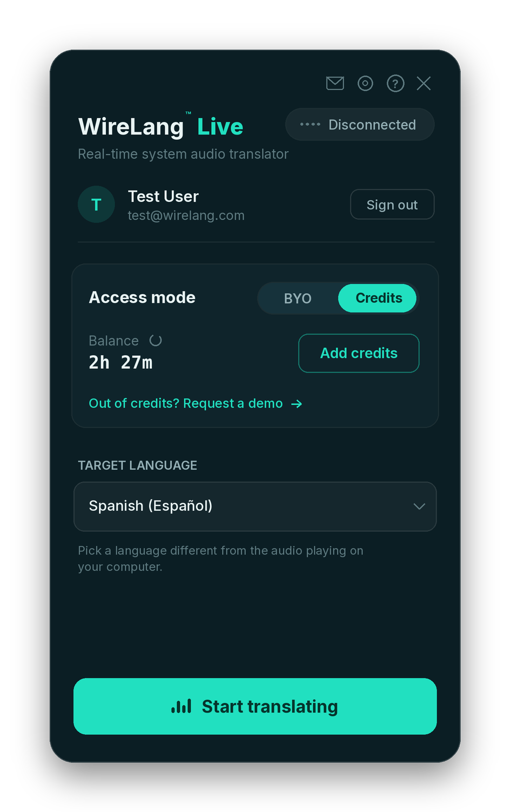Click the Sign out button

click(x=392, y=205)
